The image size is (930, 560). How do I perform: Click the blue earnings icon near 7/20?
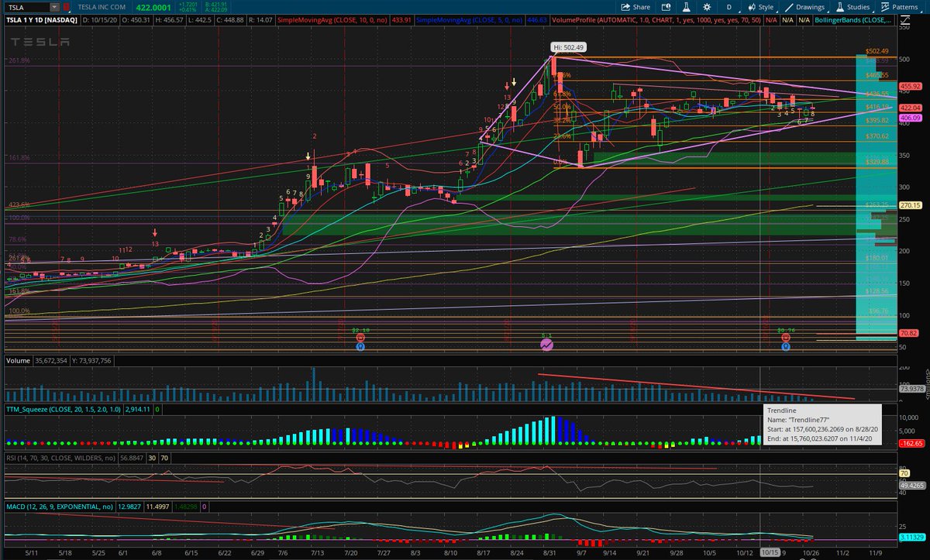[x=360, y=347]
